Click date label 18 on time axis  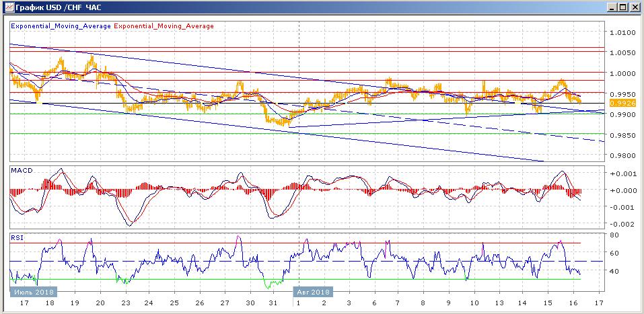click(50, 303)
